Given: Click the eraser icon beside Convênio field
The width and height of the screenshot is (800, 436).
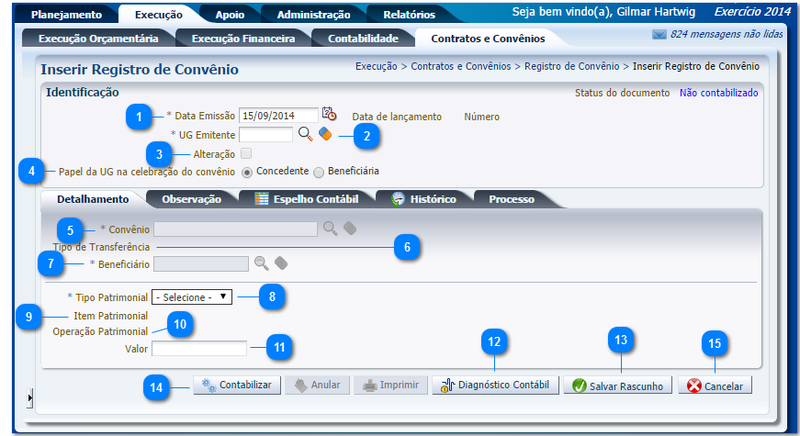Looking at the screenshot, I should point(349,229).
